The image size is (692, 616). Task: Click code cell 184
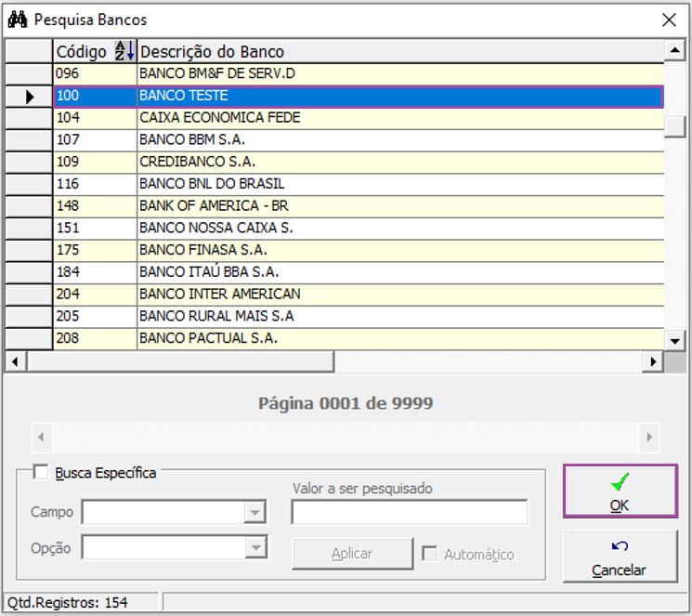[95, 272]
